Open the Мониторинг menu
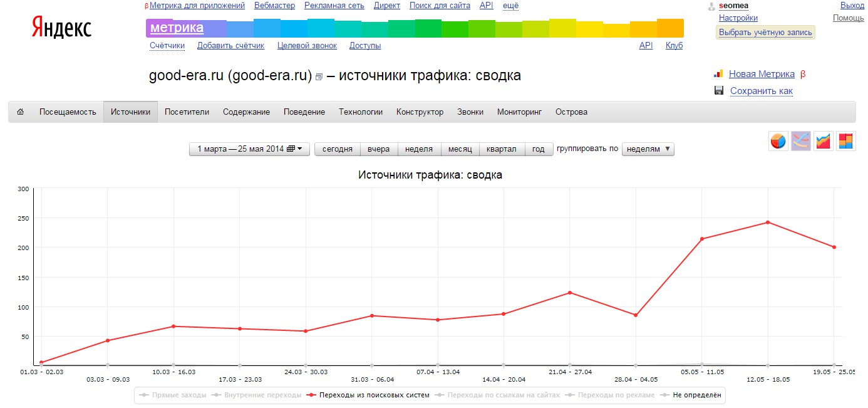 tap(519, 112)
